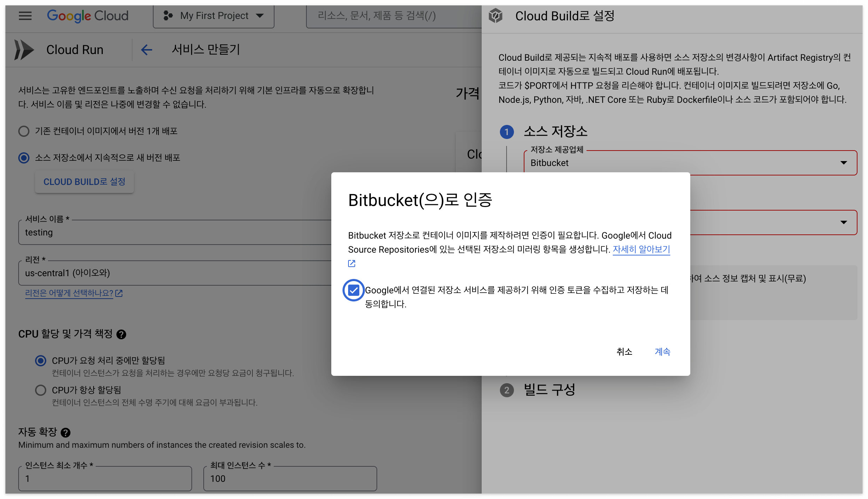Select CPU가 항상 할당됨 radio option

41,390
